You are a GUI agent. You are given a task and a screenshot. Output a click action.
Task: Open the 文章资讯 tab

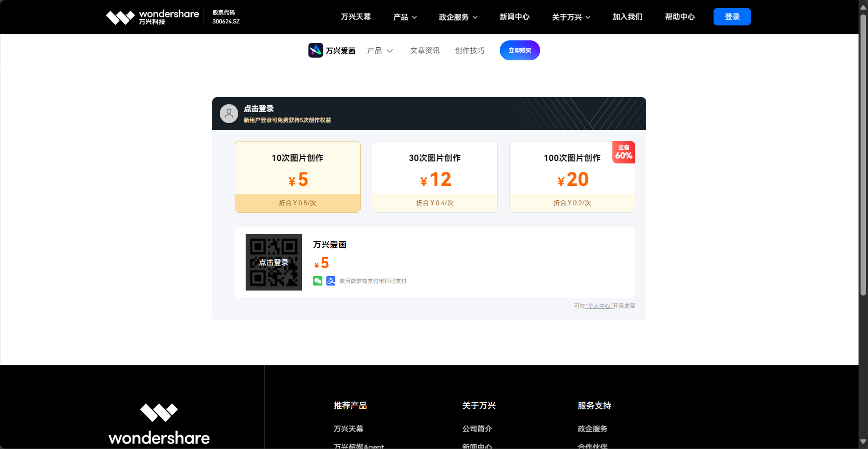point(425,50)
